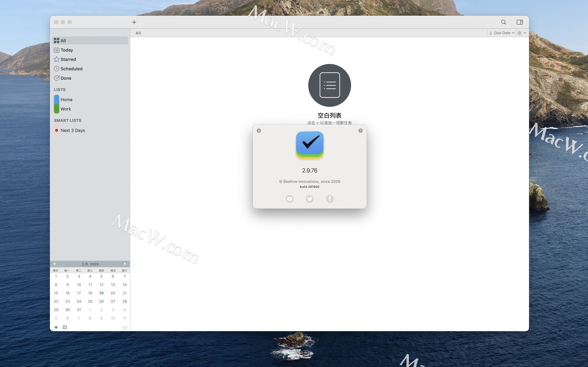
Task: Click the Facebook icon in About dialog
Action: [330, 199]
